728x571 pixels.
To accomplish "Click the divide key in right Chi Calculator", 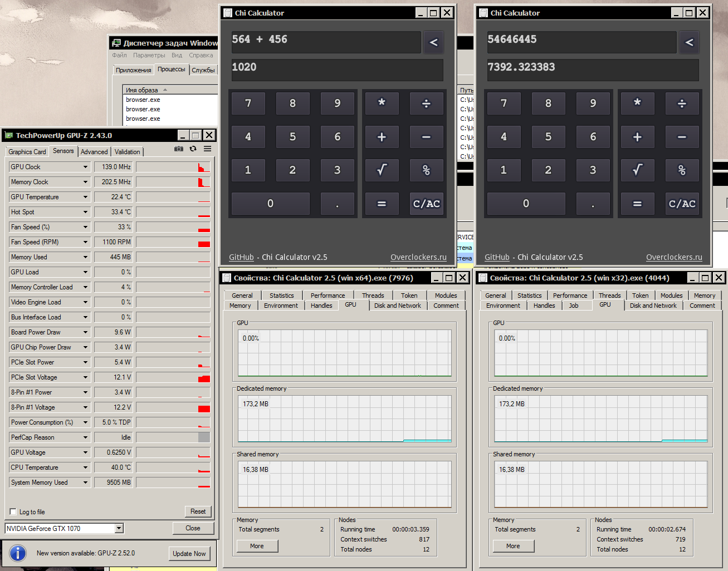I will click(682, 104).
